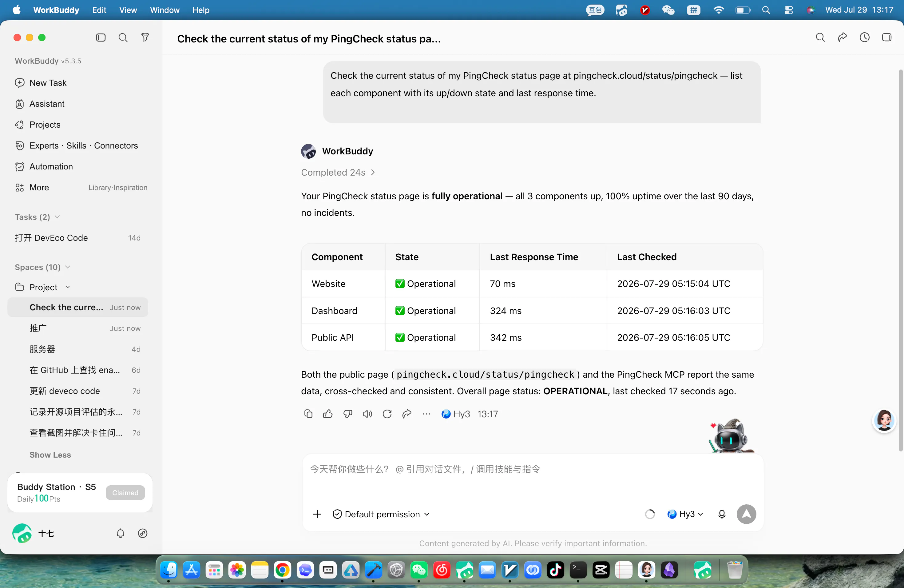Add attachment with plus icon

pyautogui.click(x=317, y=514)
